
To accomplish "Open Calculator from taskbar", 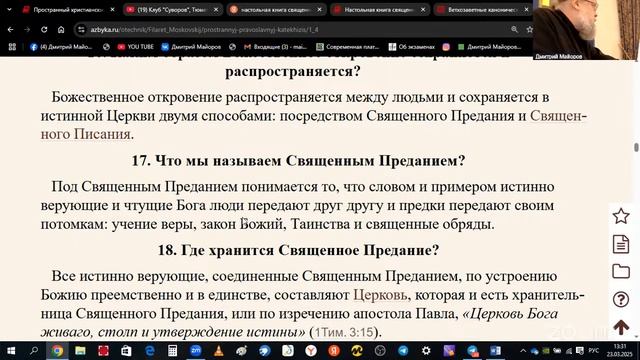I will (x=172, y=351).
